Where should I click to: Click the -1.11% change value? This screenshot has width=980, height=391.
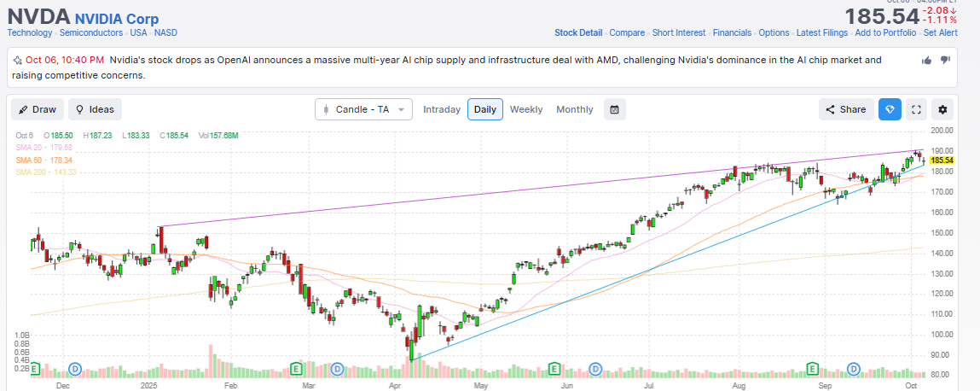(x=939, y=20)
